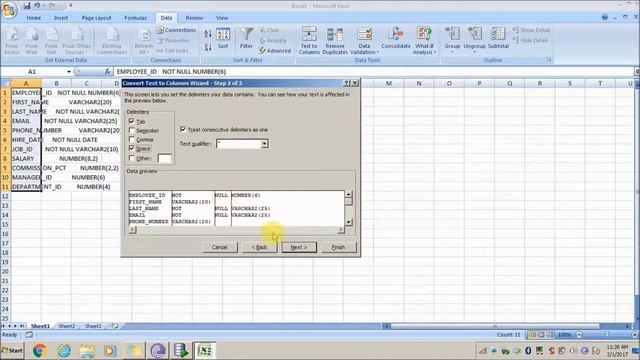Save the workbook from quick access toolbar
This screenshot has height=360, width=640.
point(27,6)
